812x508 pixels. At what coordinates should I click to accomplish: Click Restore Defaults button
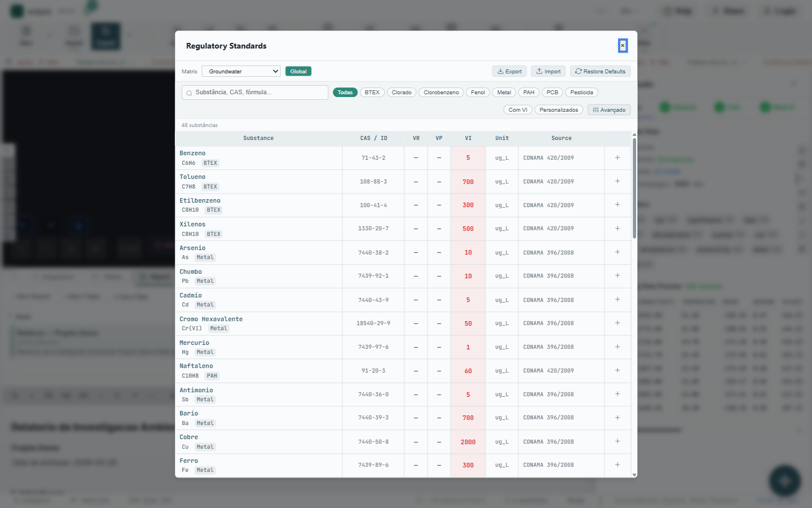[x=600, y=71]
